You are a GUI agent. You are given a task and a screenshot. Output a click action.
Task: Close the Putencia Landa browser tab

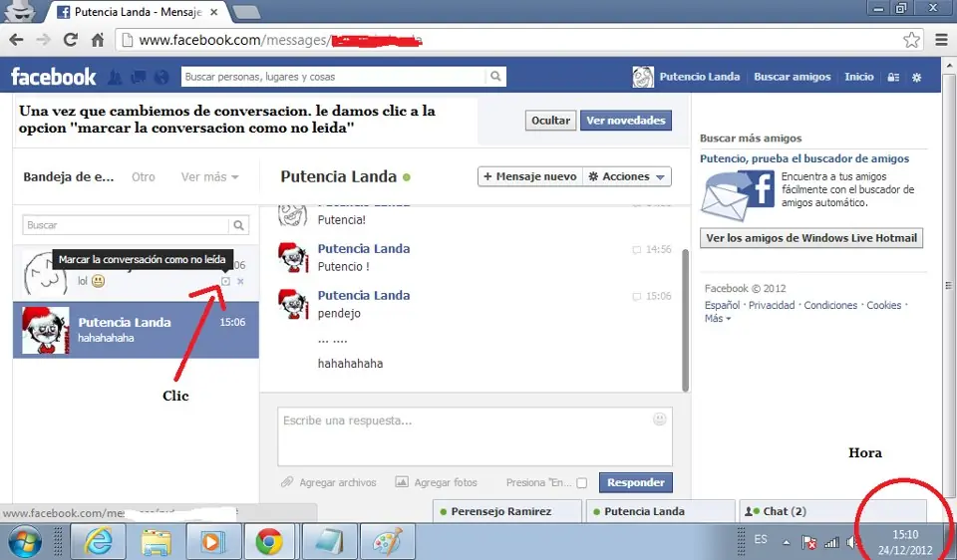(x=213, y=12)
